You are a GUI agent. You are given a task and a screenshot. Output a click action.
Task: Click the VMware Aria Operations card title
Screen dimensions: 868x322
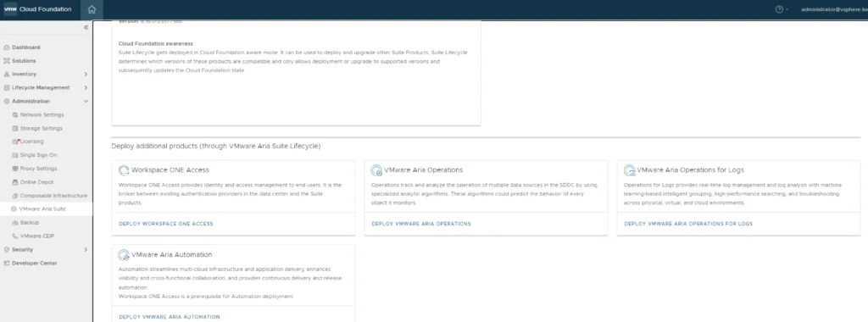424,169
